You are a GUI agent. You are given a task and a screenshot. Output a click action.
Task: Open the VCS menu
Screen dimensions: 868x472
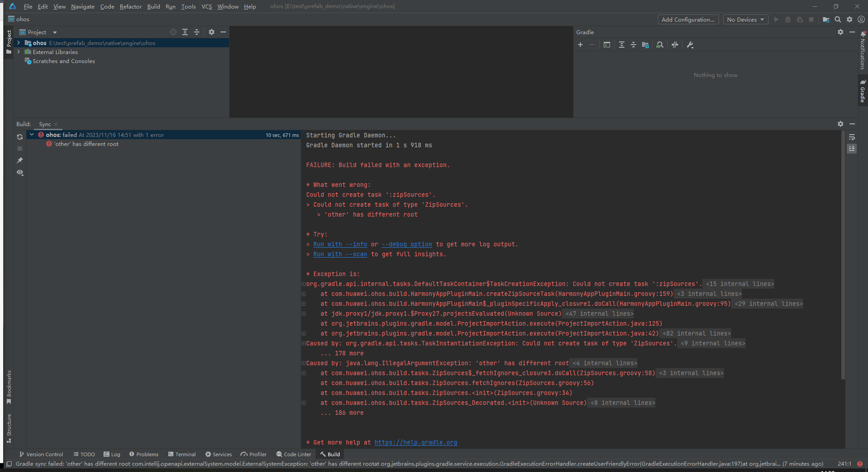207,6
